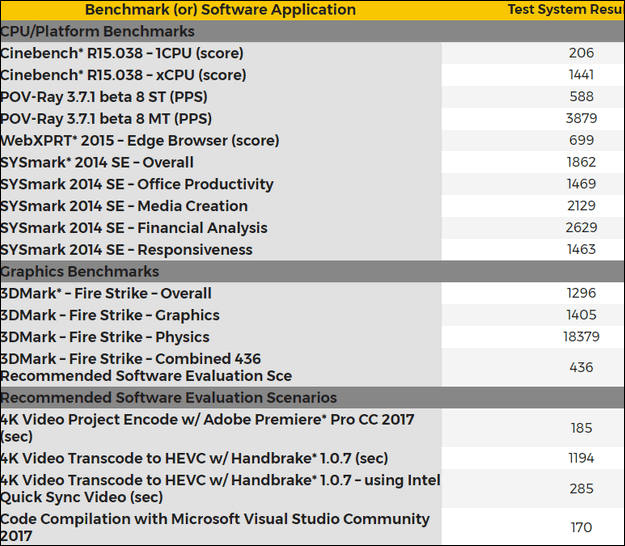Select the 'Graphics Benchmarks' section row
This screenshot has width=625, height=546.
[x=312, y=272]
